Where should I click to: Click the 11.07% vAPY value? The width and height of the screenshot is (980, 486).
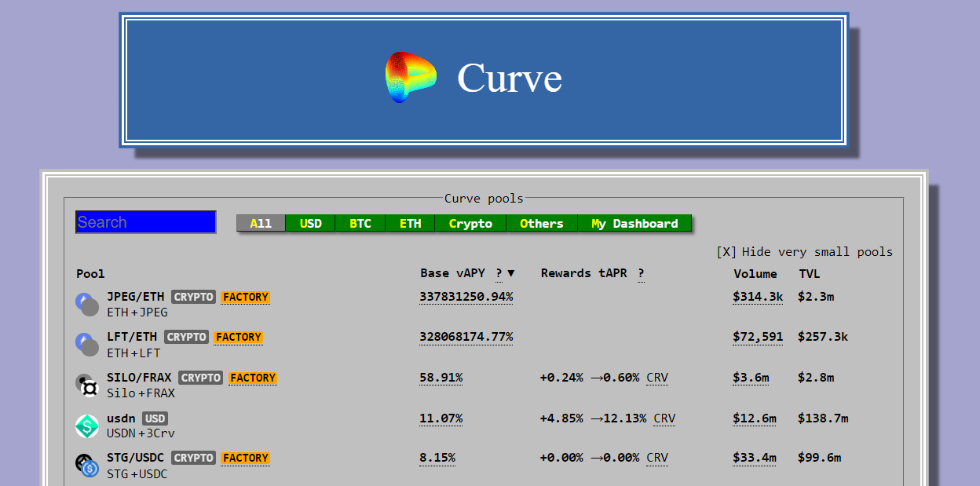pos(441,418)
